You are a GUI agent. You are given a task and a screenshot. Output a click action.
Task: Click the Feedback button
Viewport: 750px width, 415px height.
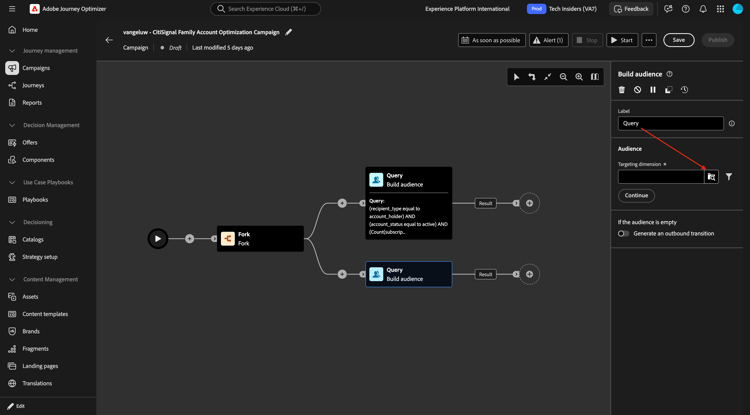[631, 9]
